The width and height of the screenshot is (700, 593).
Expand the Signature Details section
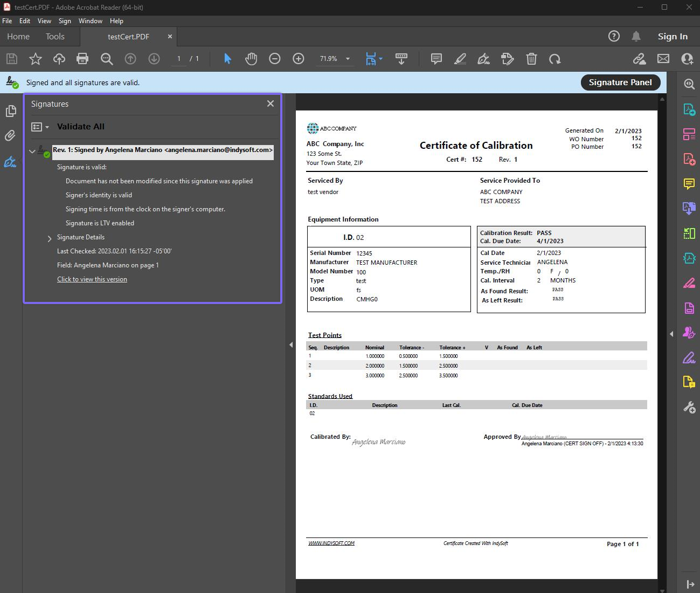pyautogui.click(x=50, y=238)
